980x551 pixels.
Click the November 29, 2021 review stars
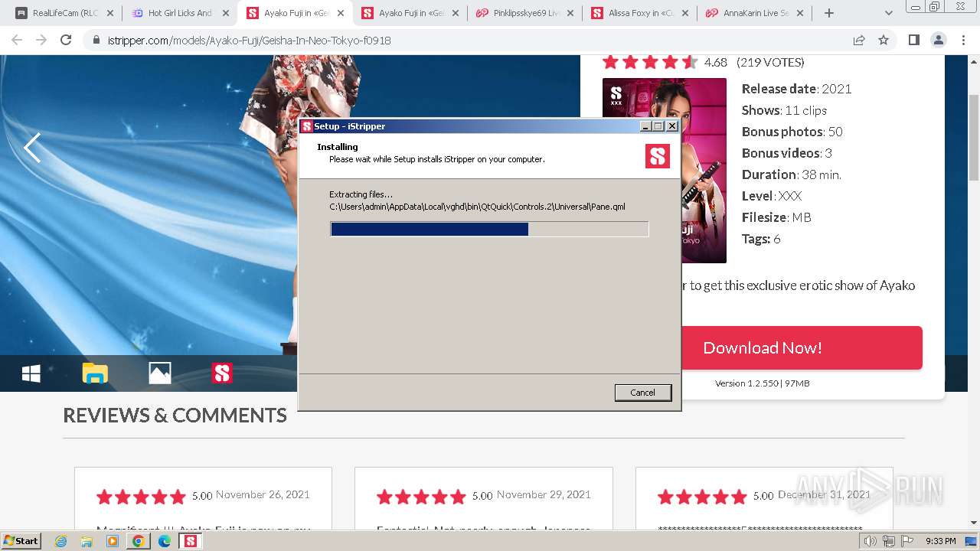[421, 497]
